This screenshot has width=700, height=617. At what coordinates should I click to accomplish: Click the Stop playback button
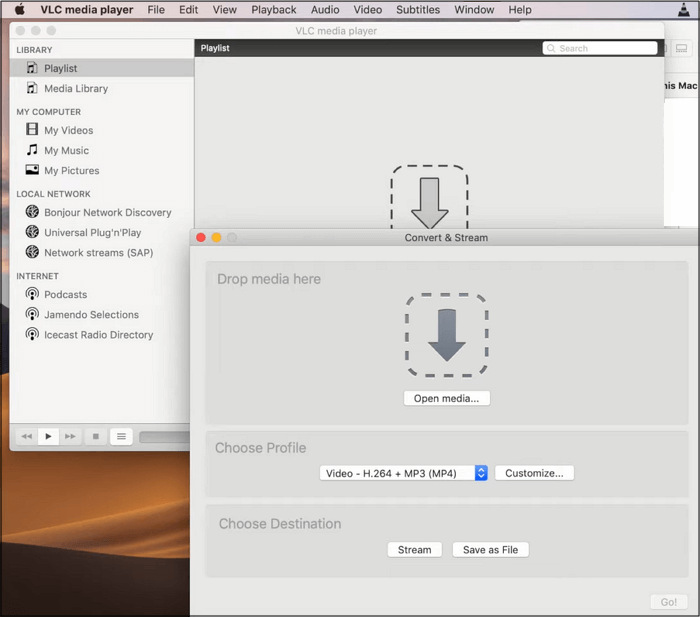[96, 436]
